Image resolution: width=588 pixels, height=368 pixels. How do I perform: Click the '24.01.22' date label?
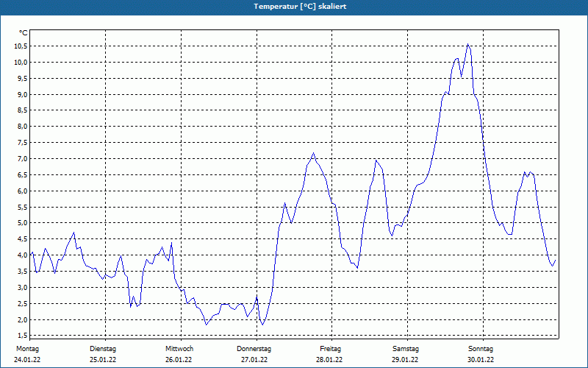[27, 360]
